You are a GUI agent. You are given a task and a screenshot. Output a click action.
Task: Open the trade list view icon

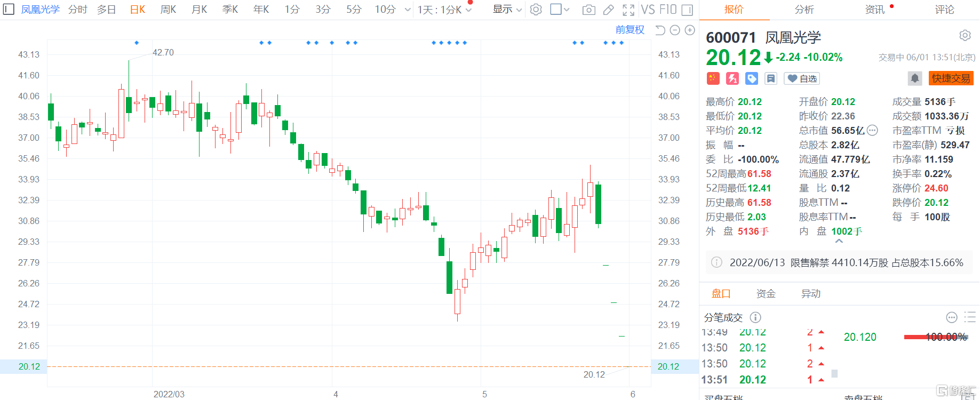tap(970, 317)
